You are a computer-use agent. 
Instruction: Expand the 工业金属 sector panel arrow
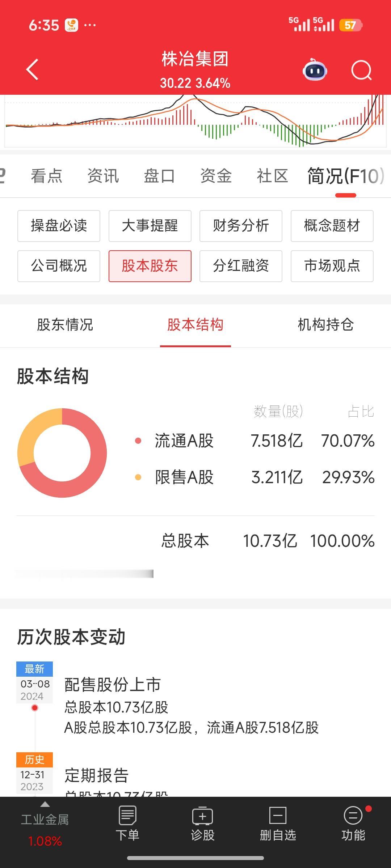[45, 804]
